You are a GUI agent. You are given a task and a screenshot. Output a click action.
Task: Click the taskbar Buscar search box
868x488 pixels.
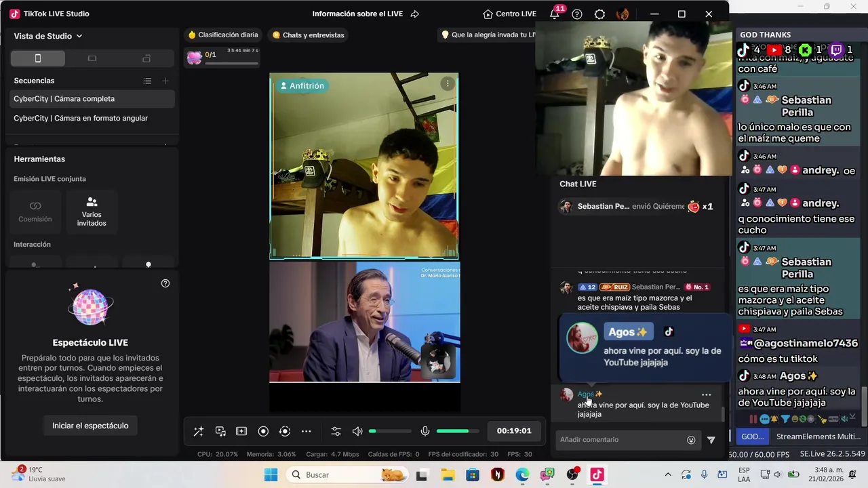348,474
